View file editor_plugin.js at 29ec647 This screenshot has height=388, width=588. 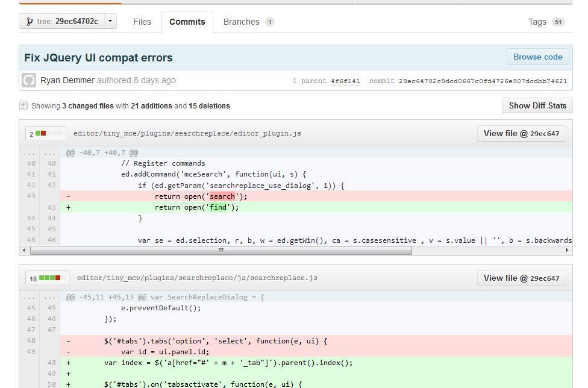pos(521,134)
